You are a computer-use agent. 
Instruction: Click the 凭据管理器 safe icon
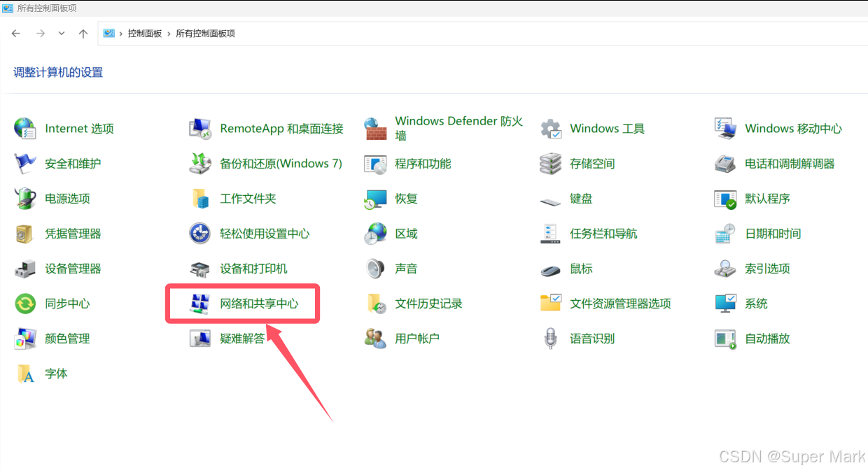25,234
